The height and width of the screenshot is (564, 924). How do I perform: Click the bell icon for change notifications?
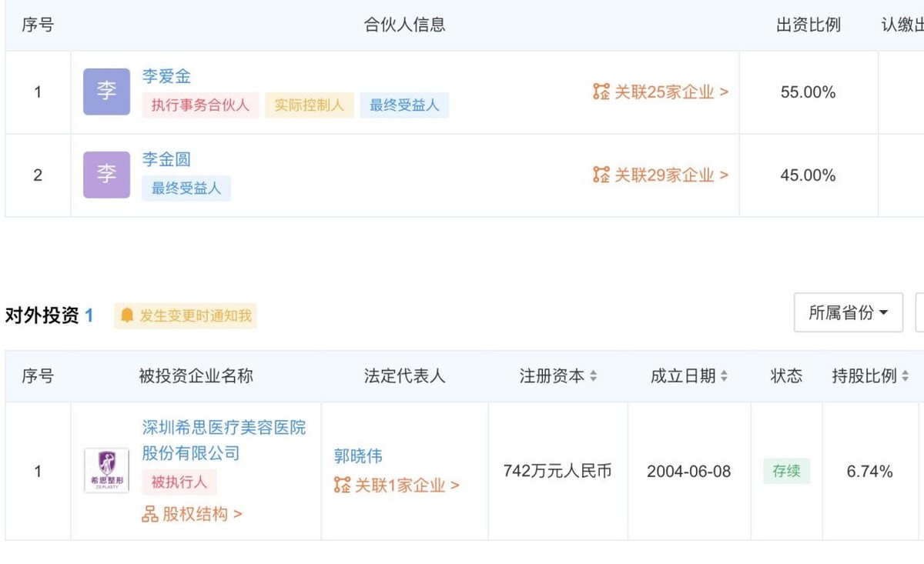click(x=129, y=315)
